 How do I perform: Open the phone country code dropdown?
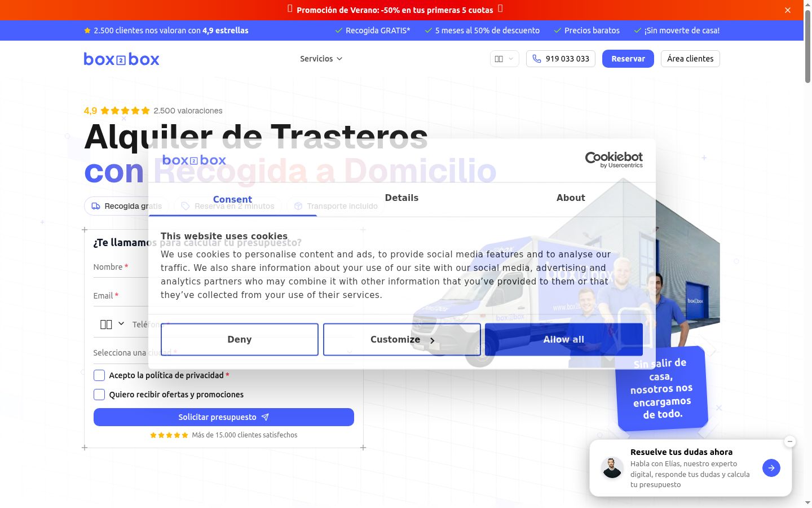pos(112,324)
